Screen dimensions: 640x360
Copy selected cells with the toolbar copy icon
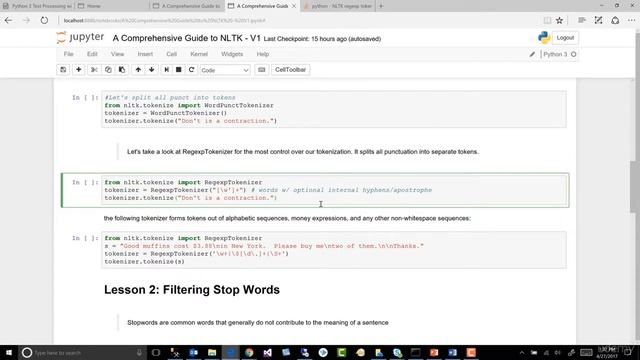(x=108, y=70)
